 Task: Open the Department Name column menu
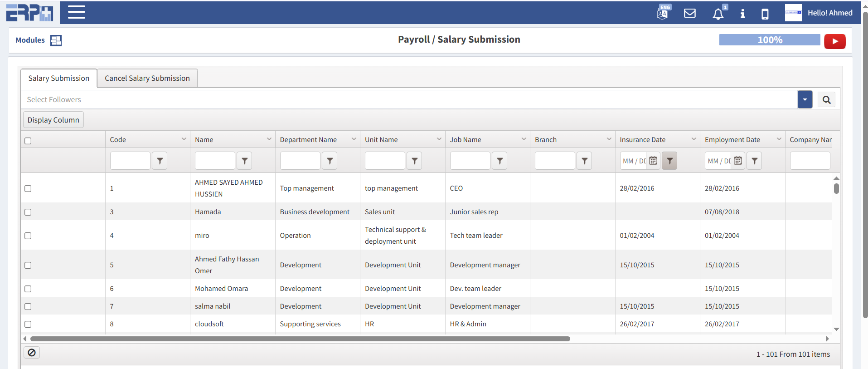(x=354, y=139)
